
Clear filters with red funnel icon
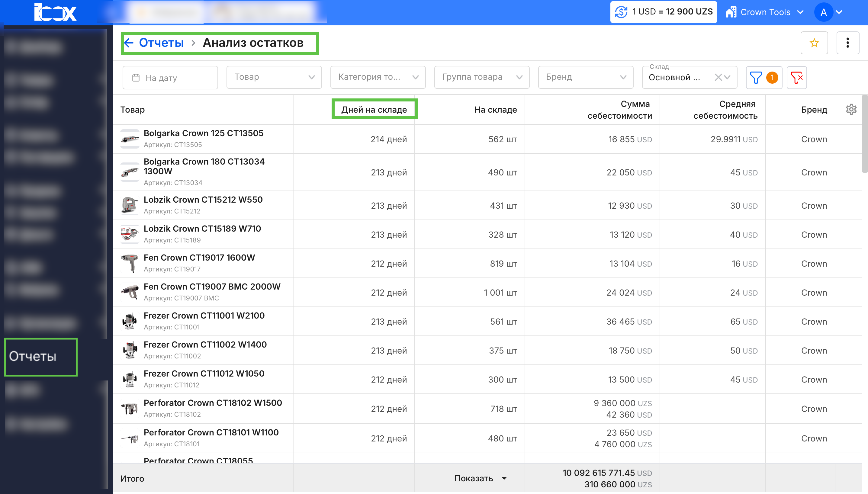point(796,78)
